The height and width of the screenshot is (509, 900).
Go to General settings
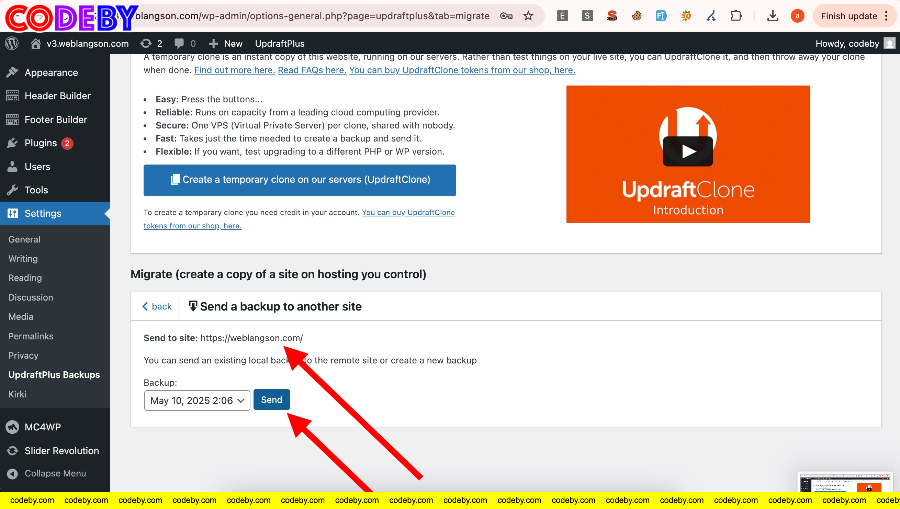pos(24,240)
